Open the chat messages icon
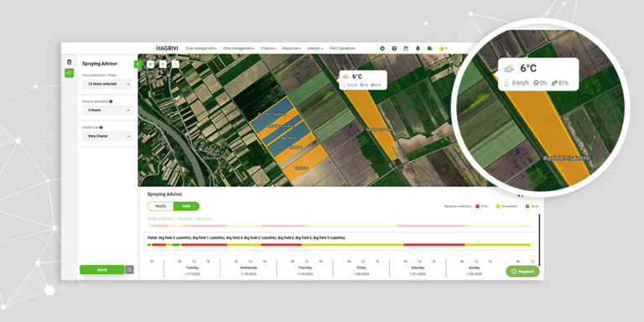 coord(429,49)
